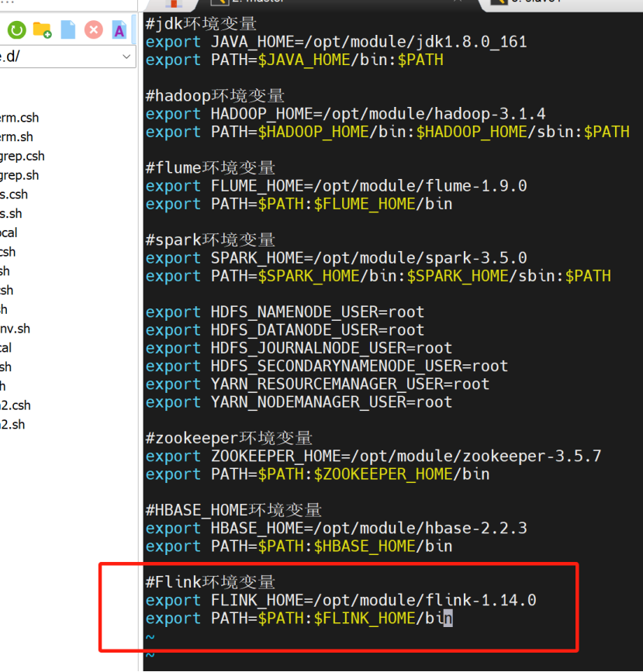The height and width of the screenshot is (672, 643).
Task: Click the PATH line containing $HADOOP_HOME/sbin
Action: pyautogui.click(x=387, y=132)
